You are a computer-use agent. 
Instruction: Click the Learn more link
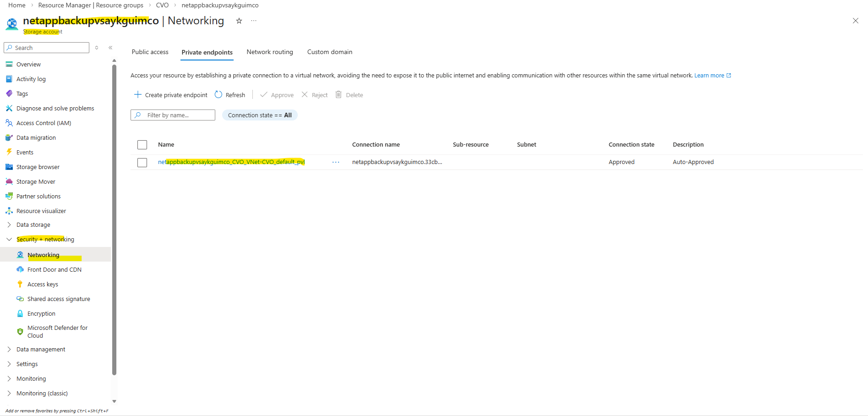[x=713, y=75]
